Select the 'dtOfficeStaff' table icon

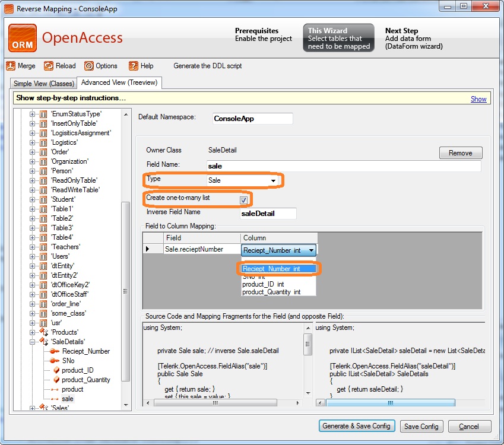[43, 294]
